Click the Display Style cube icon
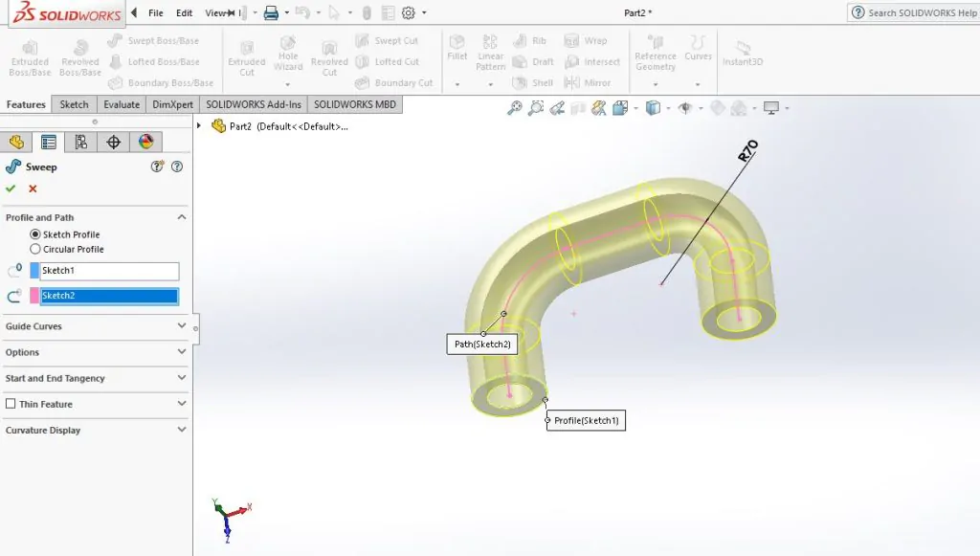The height and width of the screenshot is (556, 980). coord(653,108)
